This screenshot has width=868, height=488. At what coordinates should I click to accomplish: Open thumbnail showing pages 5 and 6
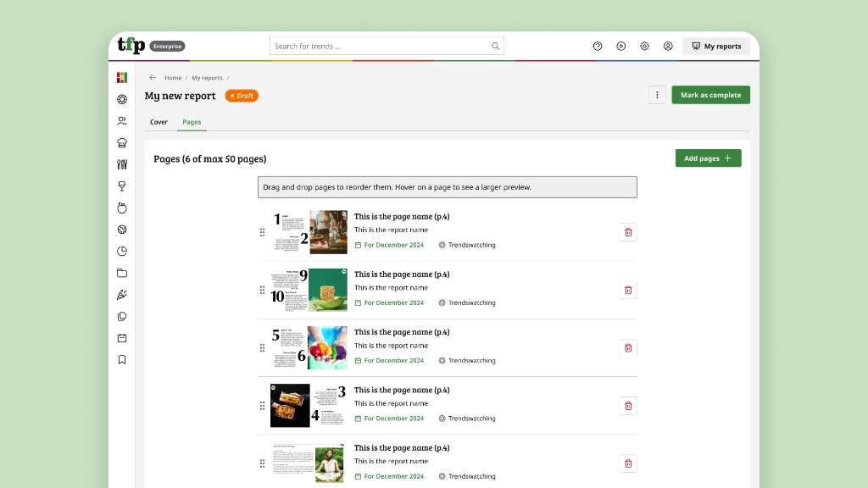click(x=309, y=348)
